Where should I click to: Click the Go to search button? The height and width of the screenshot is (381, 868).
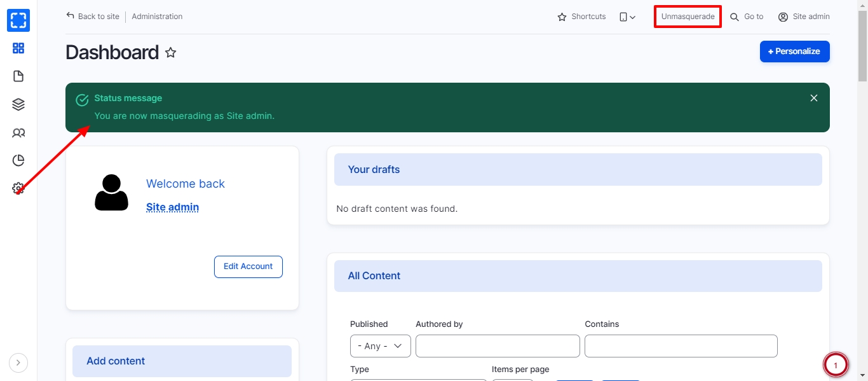click(x=747, y=17)
